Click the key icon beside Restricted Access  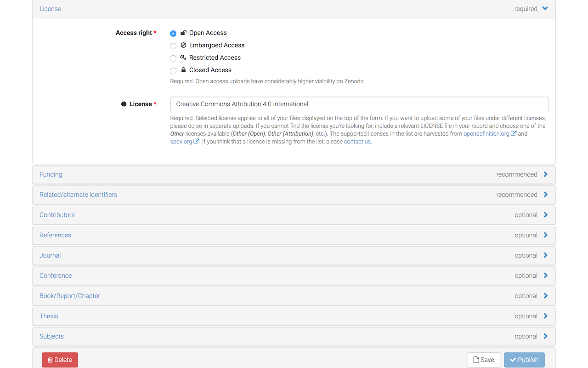point(183,57)
